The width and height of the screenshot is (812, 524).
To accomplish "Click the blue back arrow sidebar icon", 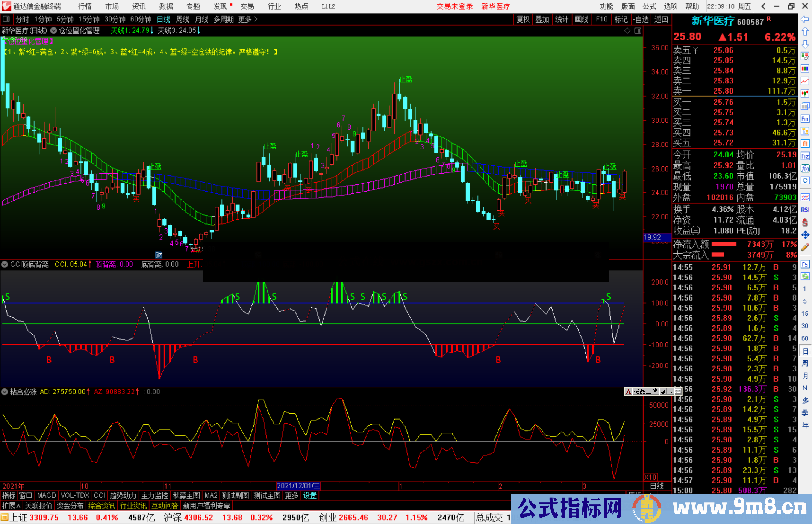I will (x=805, y=19).
